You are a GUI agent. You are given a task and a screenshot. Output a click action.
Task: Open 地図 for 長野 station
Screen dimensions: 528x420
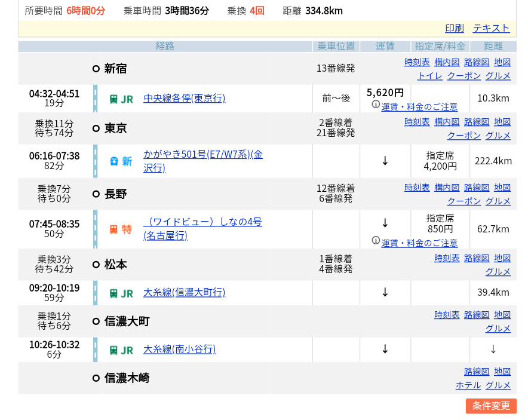click(502, 188)
